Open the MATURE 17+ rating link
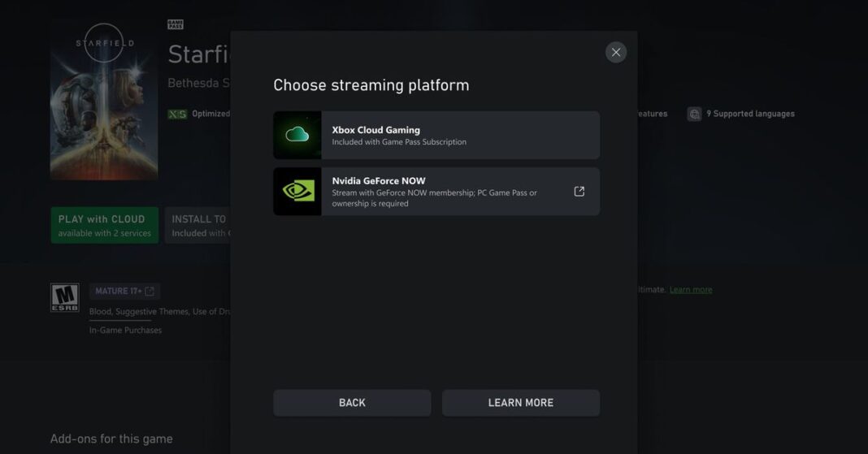 click(124, 291)
